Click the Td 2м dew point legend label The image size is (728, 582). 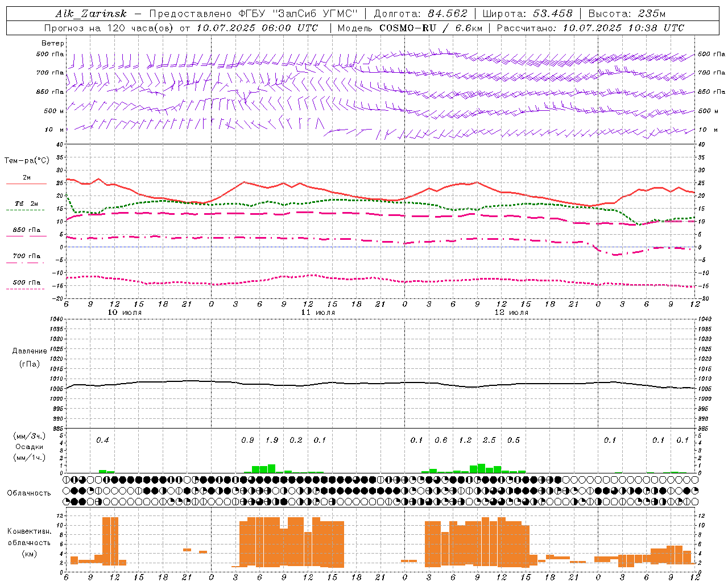pyautogui.click(x=26, y=203)
